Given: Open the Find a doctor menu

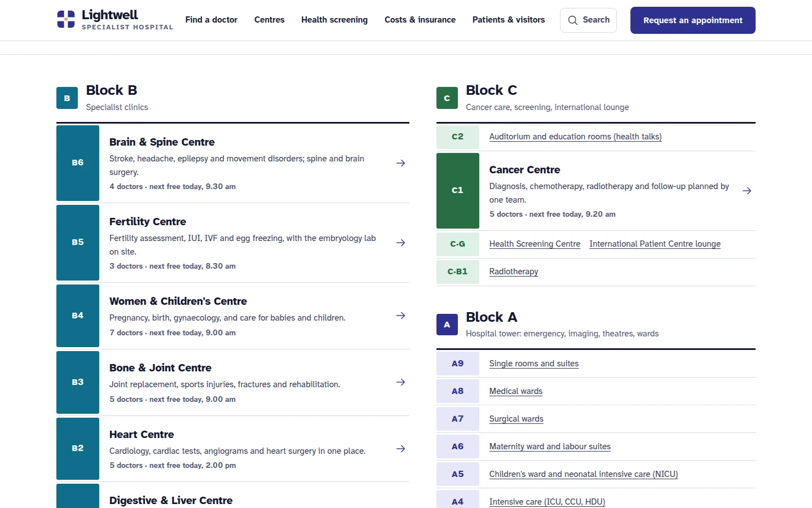Looking at the screenshot, I should tap(211, 20).
